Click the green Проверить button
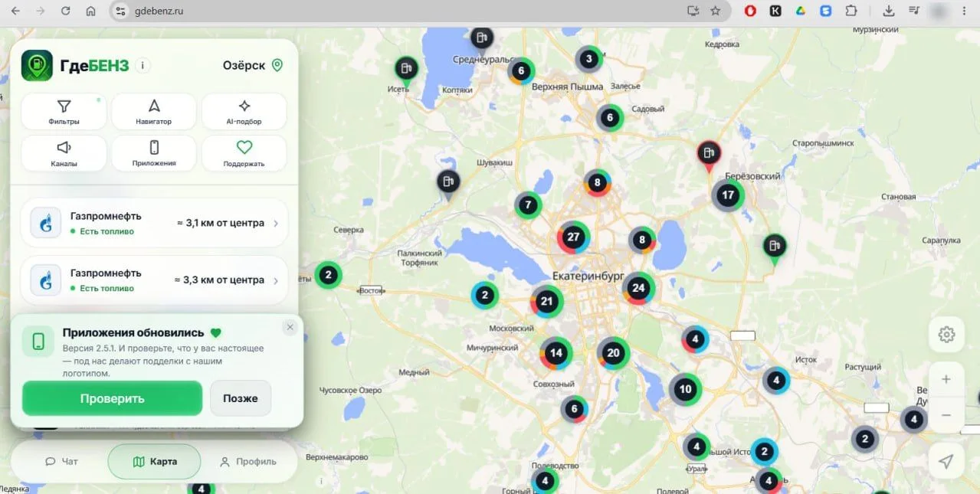This screenshot has width=980, height=494. 112,398
